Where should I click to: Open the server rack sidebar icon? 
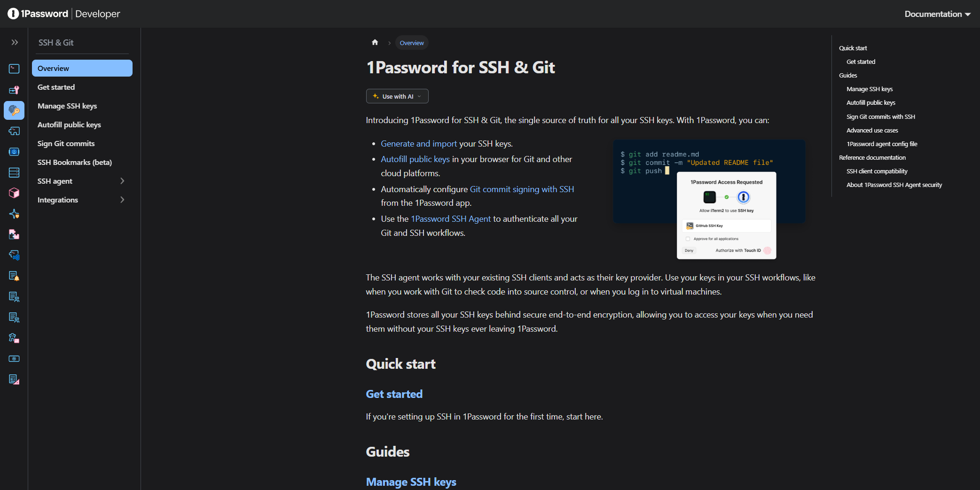[x=14, y=172]
